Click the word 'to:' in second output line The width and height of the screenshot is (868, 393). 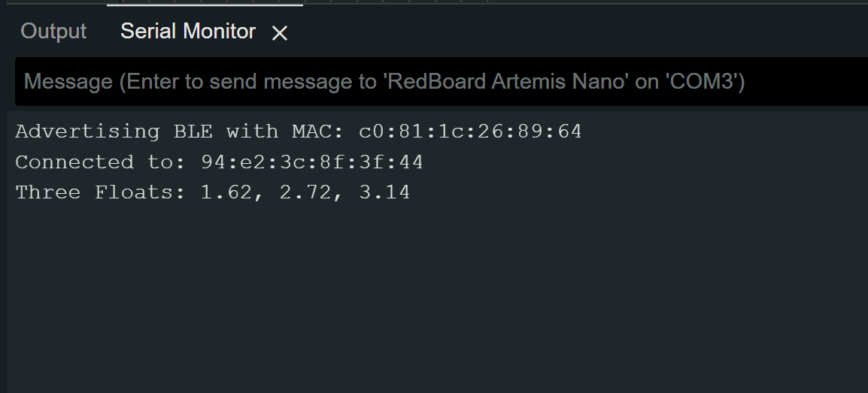pos(167,162)
